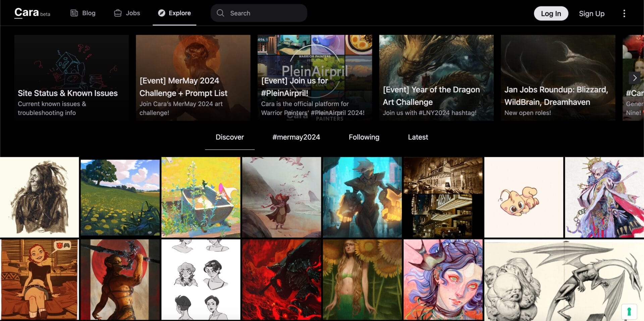Viewport: 644px width, 321px height.
Task: Click the green accessibility widget icon
Action: (629, 312)
